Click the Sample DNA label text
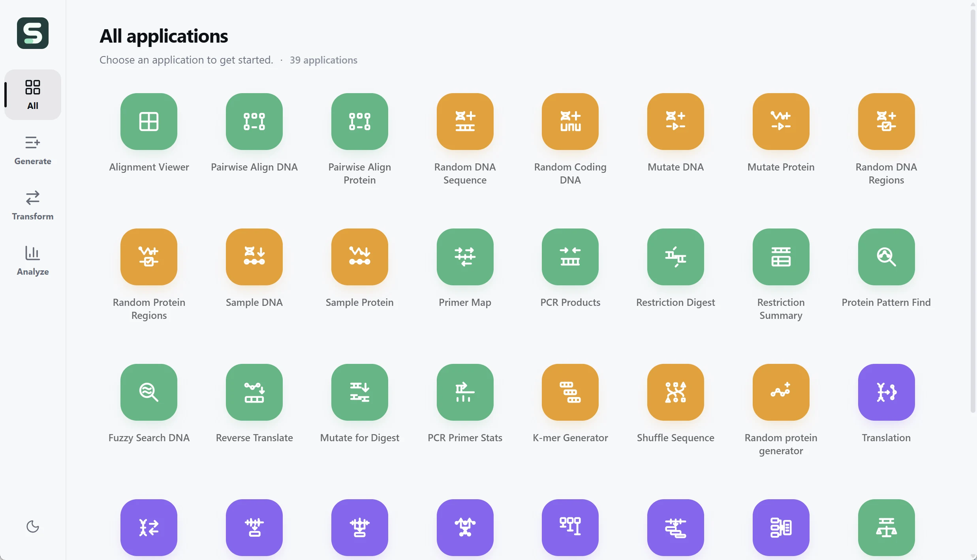 (x=254, y=303)
